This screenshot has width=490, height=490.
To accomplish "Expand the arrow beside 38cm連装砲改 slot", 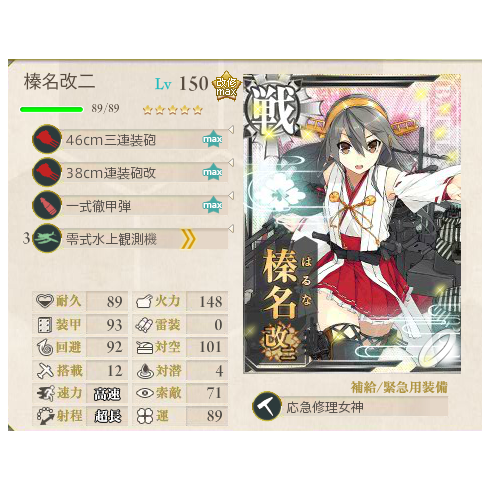I will point(231,163).
